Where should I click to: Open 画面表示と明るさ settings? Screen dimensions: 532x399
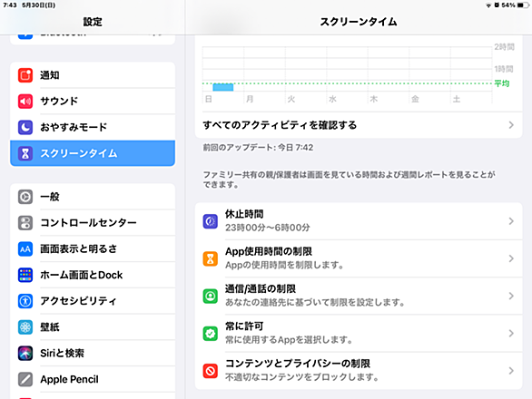(93, 248)
